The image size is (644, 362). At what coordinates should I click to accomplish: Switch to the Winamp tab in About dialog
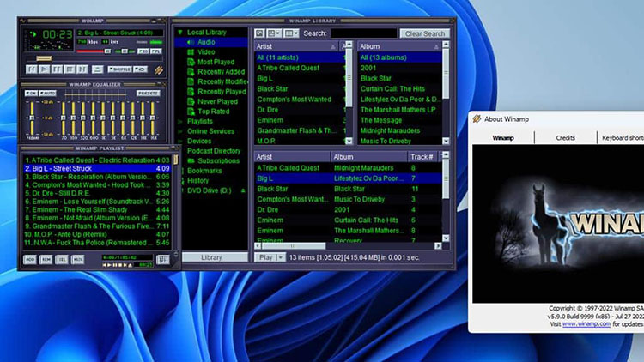(x=503, y=138)
